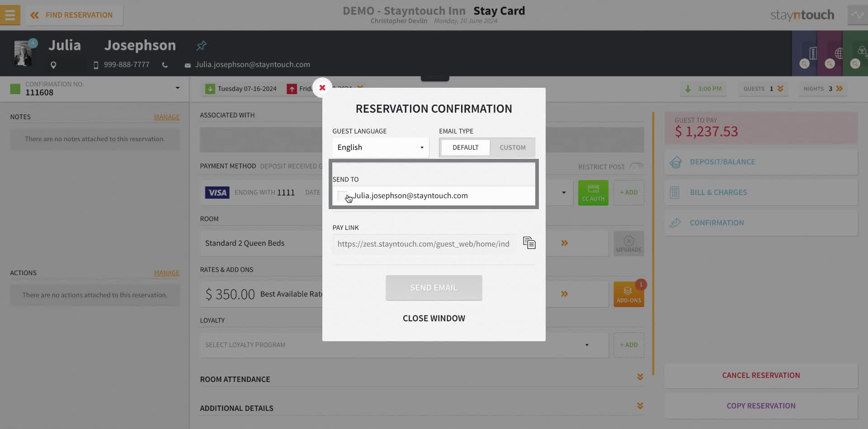Click COPY RESERVATION
The width and height of the screenshot is (868, 429).
tap(761, 406)
